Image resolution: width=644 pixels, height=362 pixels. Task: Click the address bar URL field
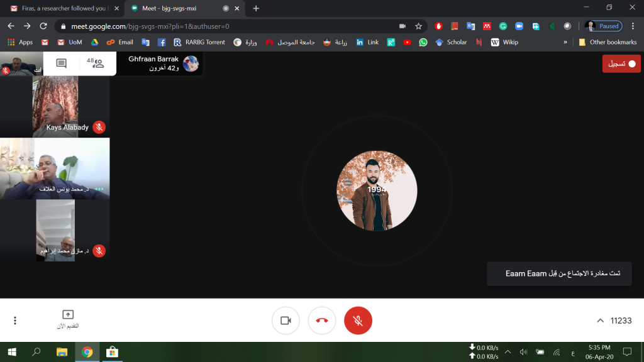point(226,26)
